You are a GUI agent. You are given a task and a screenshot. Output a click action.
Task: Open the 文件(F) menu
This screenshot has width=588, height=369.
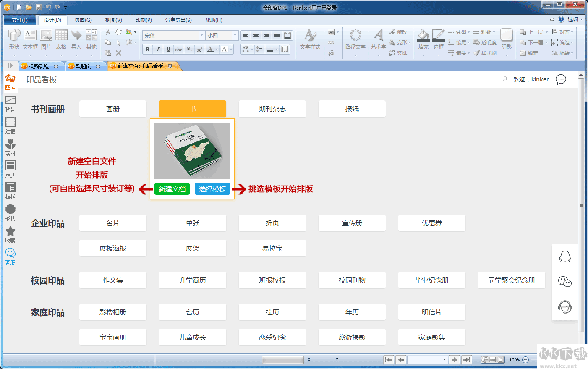(x=20, y=20)
